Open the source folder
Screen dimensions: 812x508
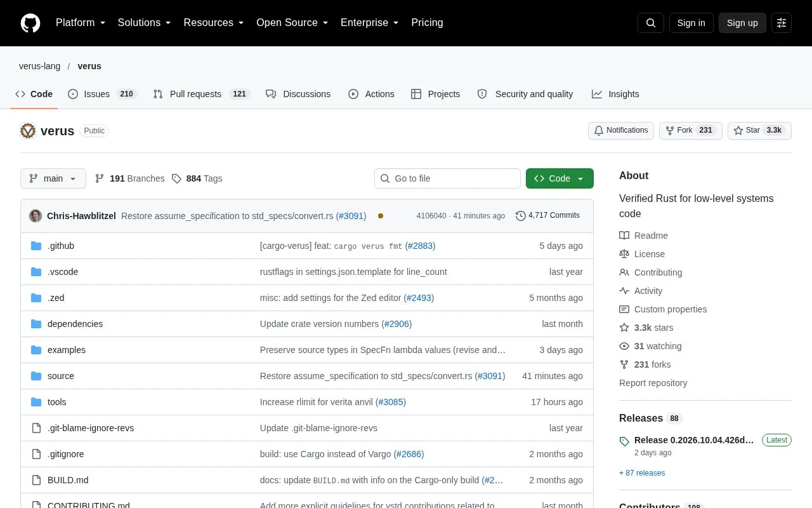61,376
